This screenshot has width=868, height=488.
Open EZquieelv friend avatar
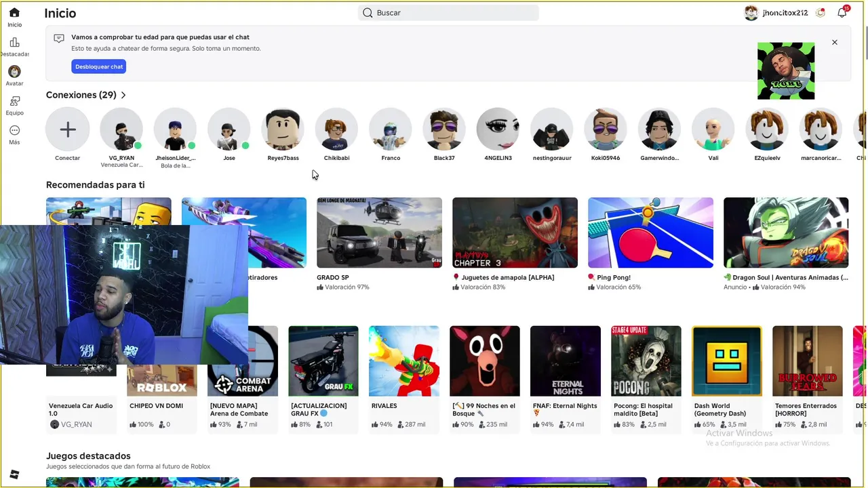[767, 129]
